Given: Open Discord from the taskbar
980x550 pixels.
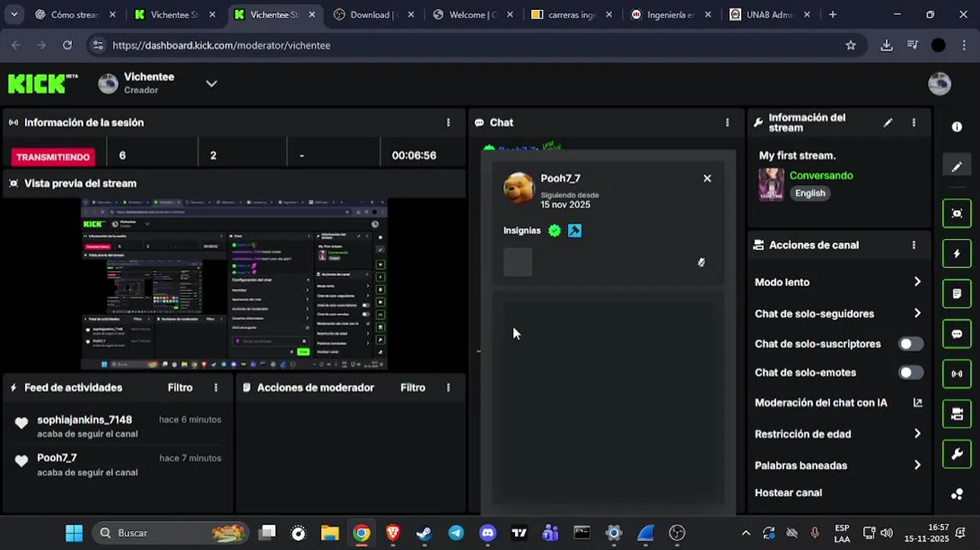Looking at the screenshot, I should point(488,532).
